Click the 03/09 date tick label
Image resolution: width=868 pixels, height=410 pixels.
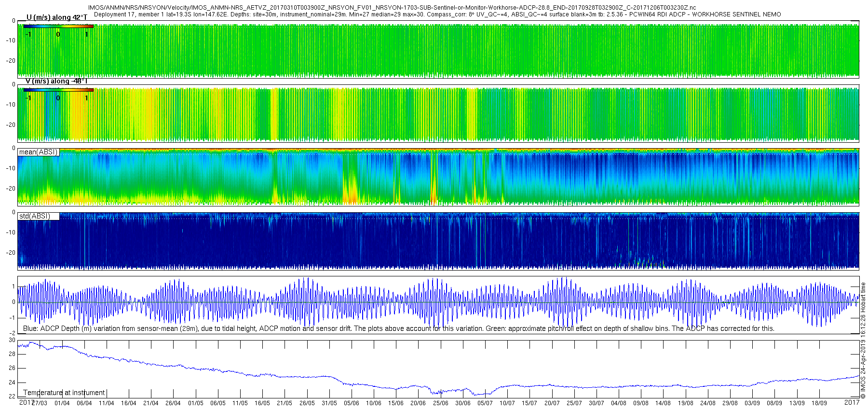coord(752,403)
